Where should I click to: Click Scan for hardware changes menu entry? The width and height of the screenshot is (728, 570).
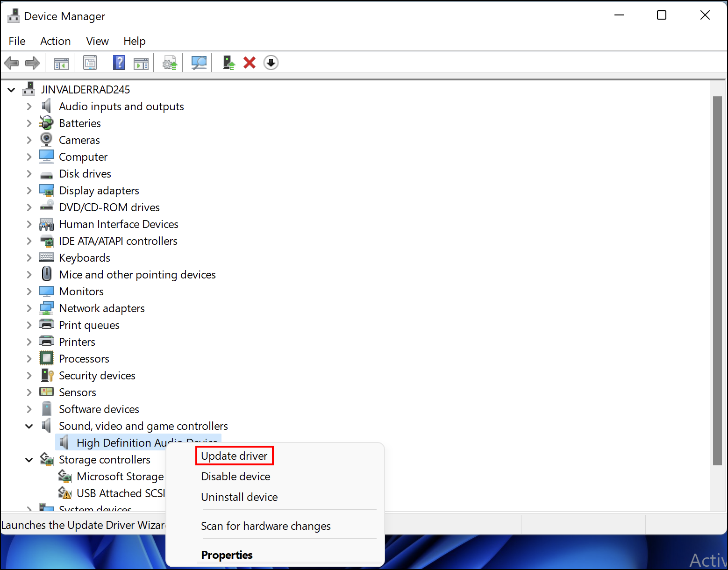265,526
